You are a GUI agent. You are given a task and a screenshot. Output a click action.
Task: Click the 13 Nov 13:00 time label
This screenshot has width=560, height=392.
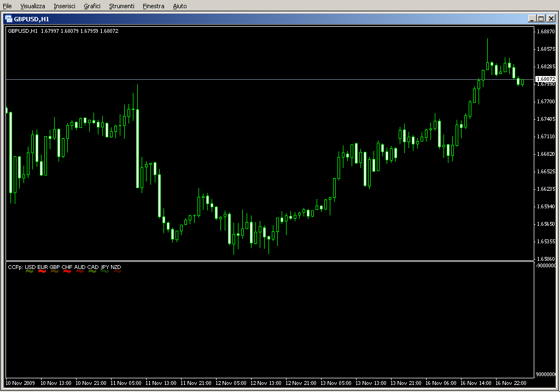(371, 383)
